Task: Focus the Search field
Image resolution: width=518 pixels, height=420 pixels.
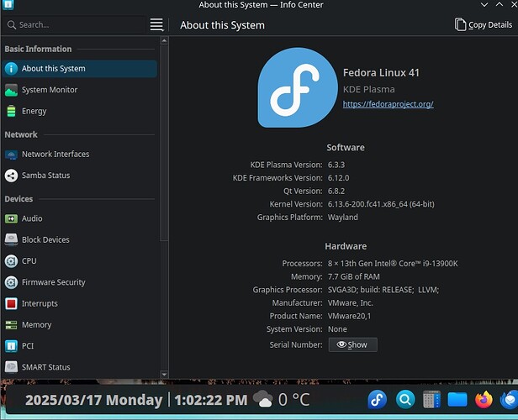Action: pyautogui.click(x=76, y=24)
